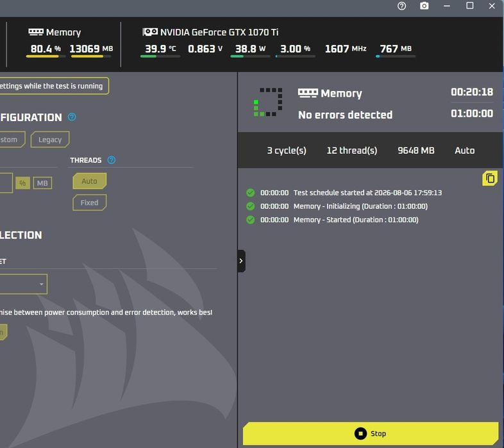Click the GPU power 38.8 W reading
The image size is (504, 448).
point(250,49)
